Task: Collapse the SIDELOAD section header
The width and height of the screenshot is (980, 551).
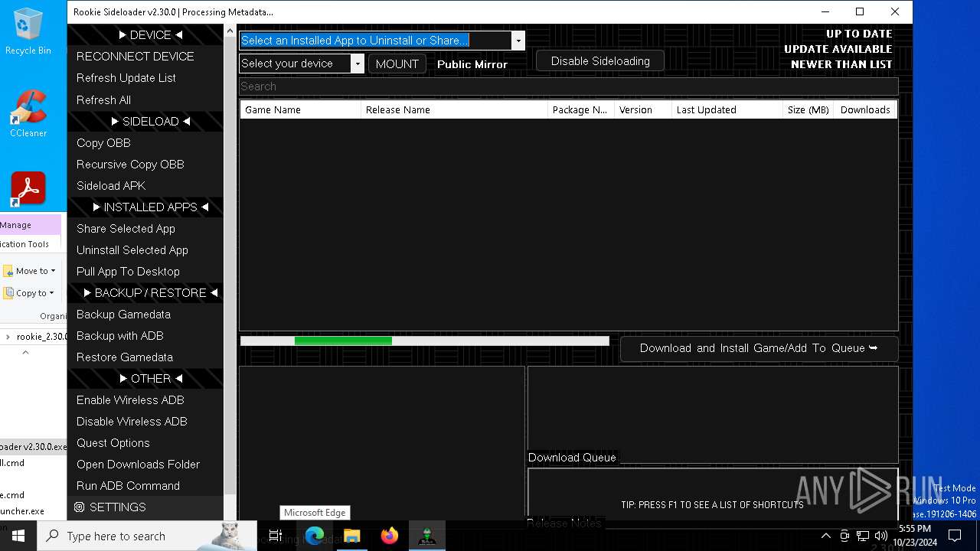Action: [x=150, y=121]
